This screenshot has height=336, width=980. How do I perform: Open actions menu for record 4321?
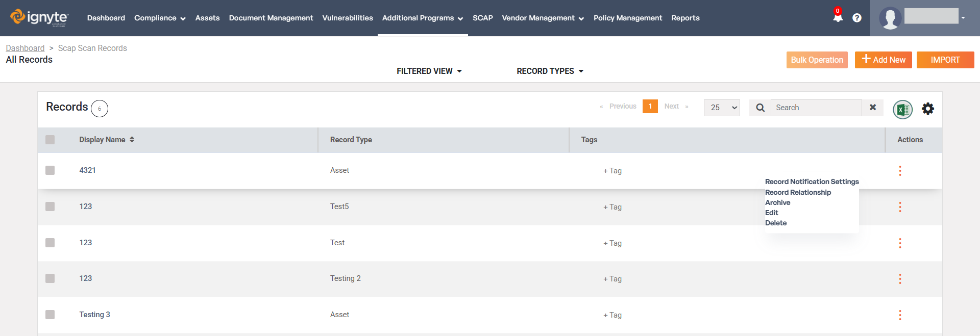tap(900, 171)
